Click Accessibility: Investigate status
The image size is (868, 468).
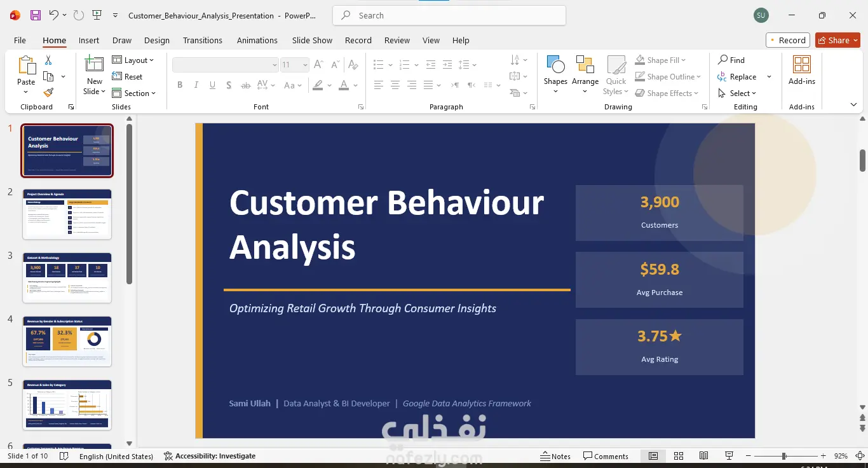point(210,456)
